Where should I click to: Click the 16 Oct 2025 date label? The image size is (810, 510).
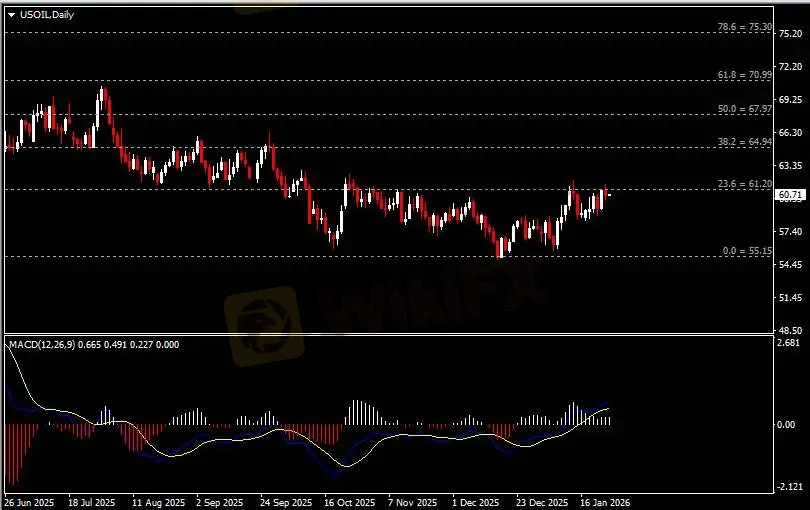click(349, 502)
